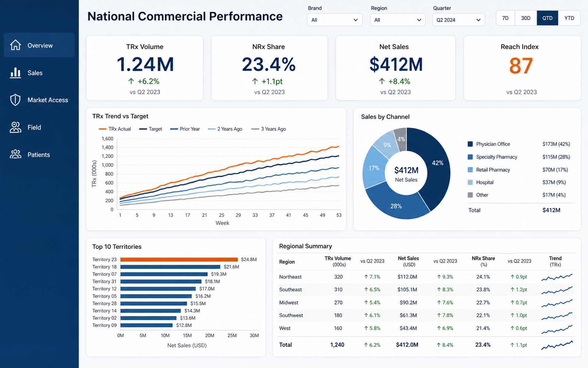Open the Brand dropdown
588x368 pixels.
tap(334, 20)
